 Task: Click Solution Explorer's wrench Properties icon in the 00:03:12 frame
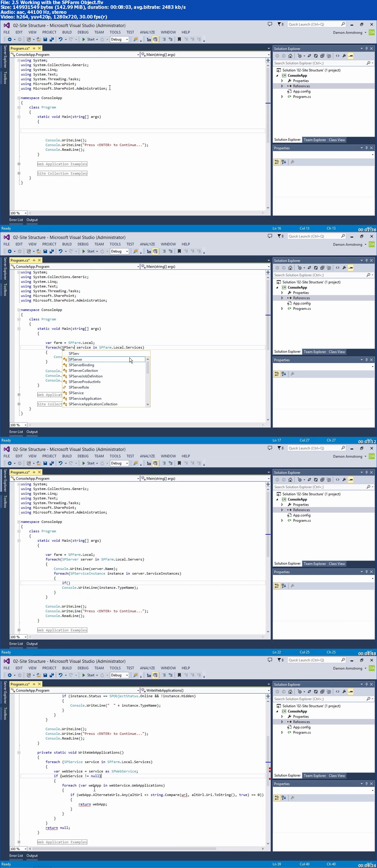pos(344,268)
